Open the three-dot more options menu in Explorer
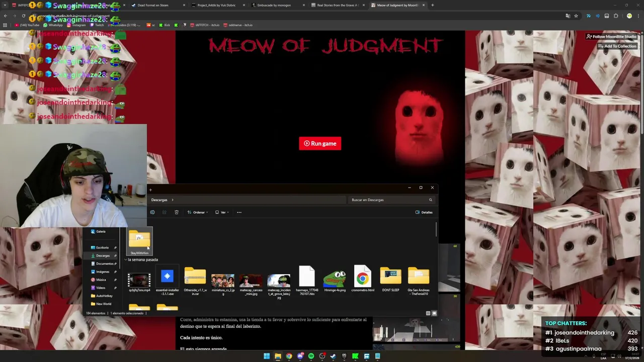 (239, 212)
